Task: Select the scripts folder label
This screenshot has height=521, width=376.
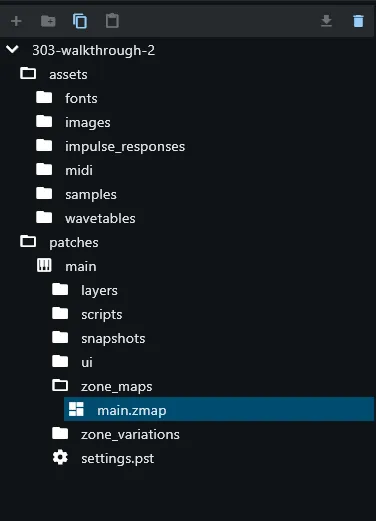Action: [x=102, y=315]
